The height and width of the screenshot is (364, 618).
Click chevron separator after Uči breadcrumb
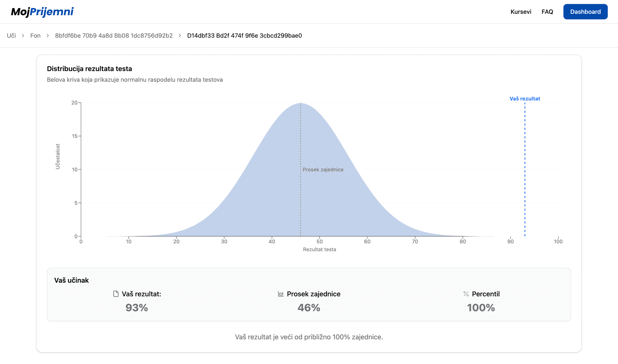[x=23, y=36]
